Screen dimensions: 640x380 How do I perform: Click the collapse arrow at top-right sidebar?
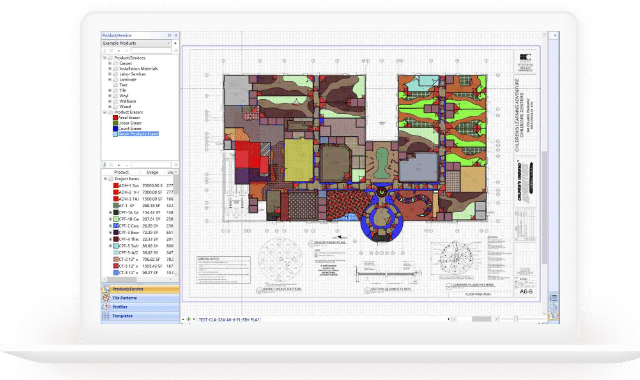click(x=554, y=36)
